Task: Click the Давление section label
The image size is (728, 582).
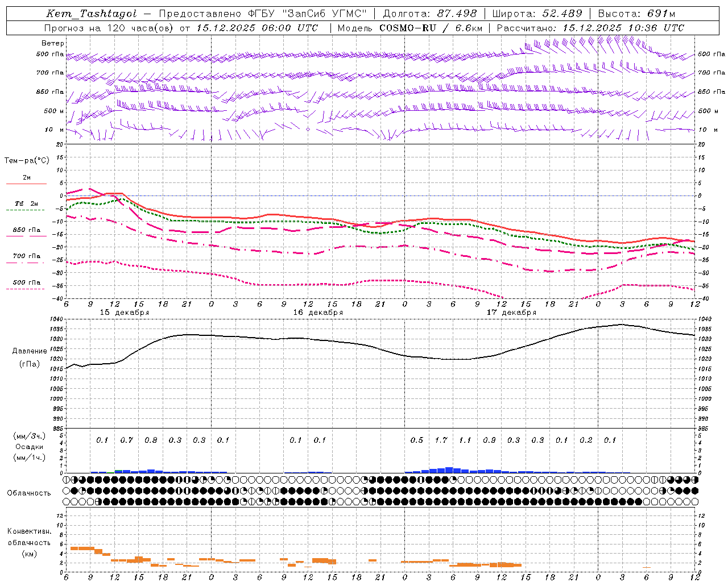Action: pyautogui.click(x=30, y=351)
